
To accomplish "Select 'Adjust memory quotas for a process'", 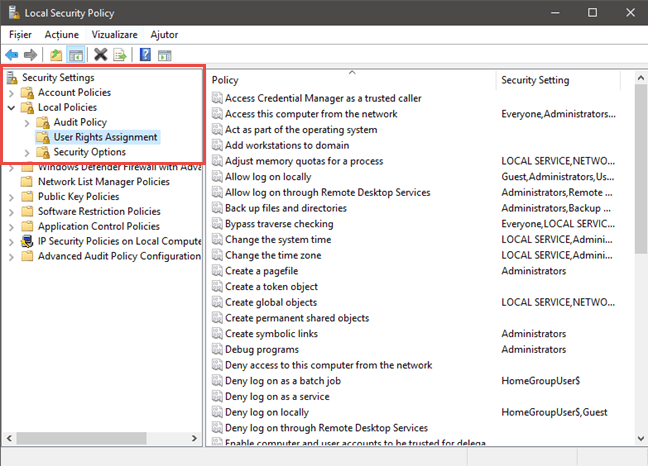I will coord(304,161).
